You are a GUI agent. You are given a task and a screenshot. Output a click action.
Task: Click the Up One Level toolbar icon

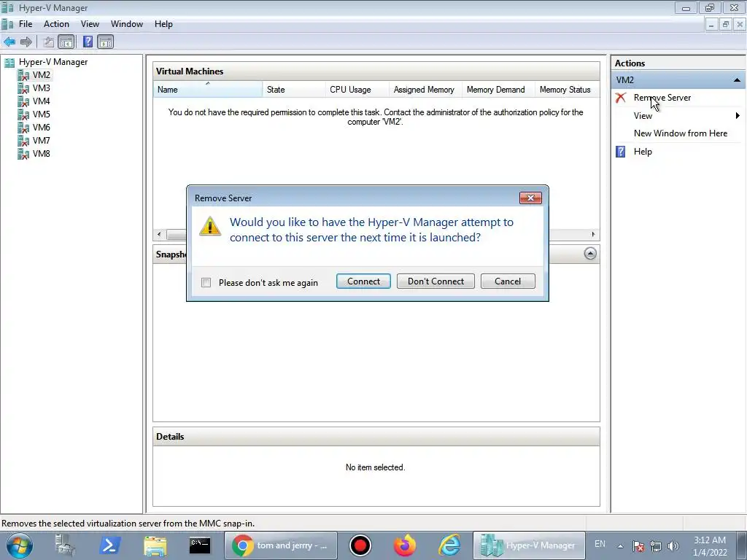(x=48, y=42)
